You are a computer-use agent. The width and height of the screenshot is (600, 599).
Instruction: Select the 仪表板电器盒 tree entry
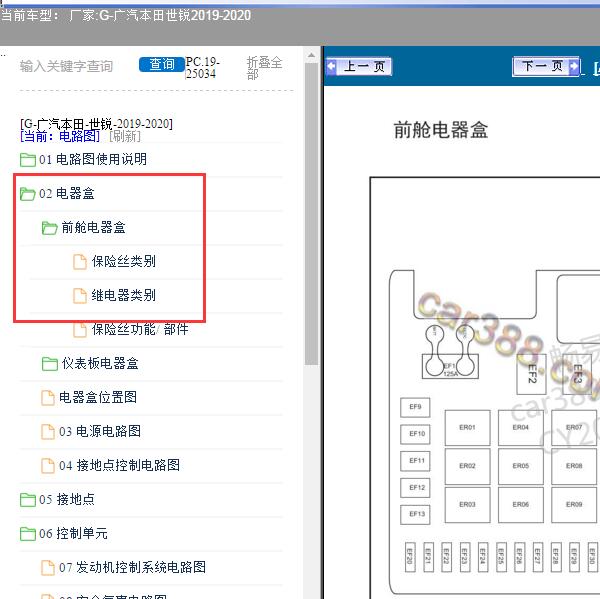click(x=100, y=363)
